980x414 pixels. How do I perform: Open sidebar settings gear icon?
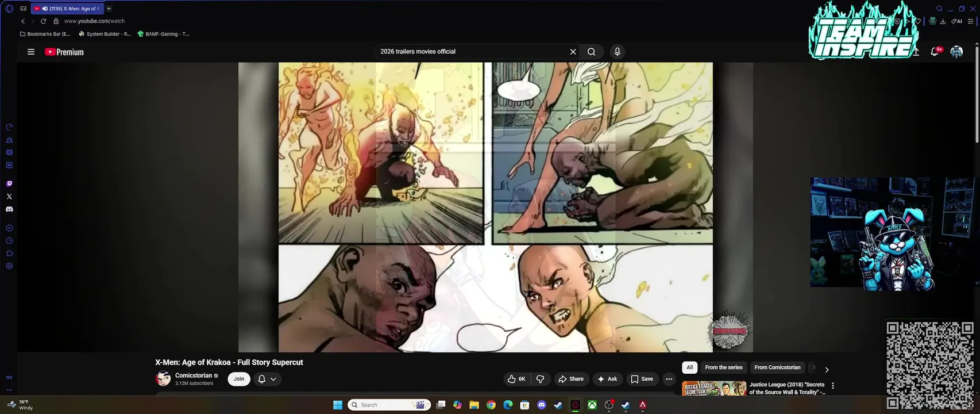click(x=9, y=266)
